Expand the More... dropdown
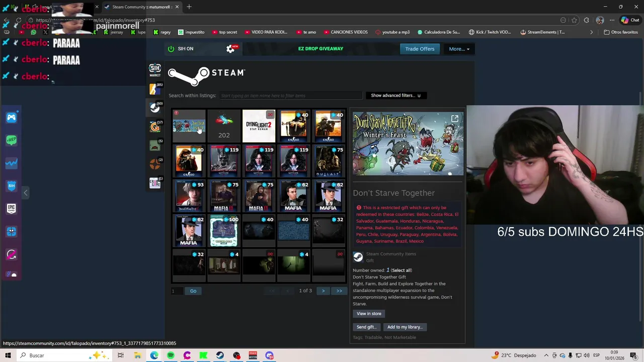Viewport: 644px width, 362px height. pos(459,49)
